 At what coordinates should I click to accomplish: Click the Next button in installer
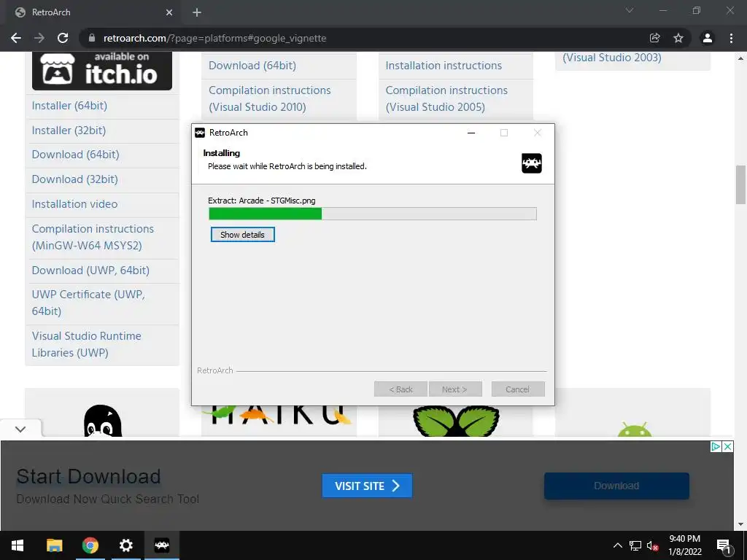coord(455,389)
